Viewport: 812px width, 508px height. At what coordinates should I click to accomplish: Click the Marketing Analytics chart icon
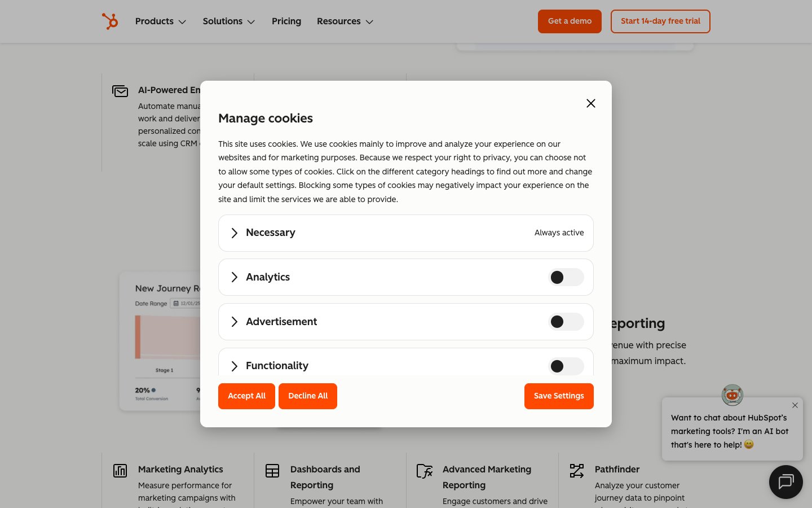click(x=120, y=471)
